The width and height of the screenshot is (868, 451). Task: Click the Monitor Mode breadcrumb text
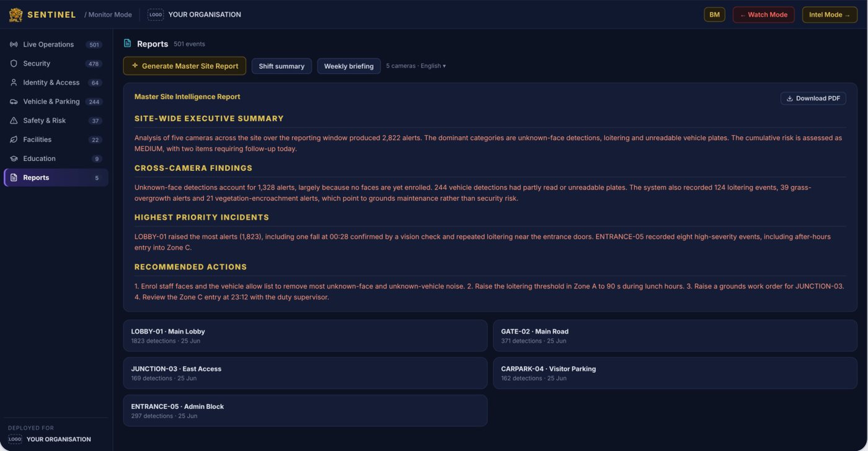[108, 15]
